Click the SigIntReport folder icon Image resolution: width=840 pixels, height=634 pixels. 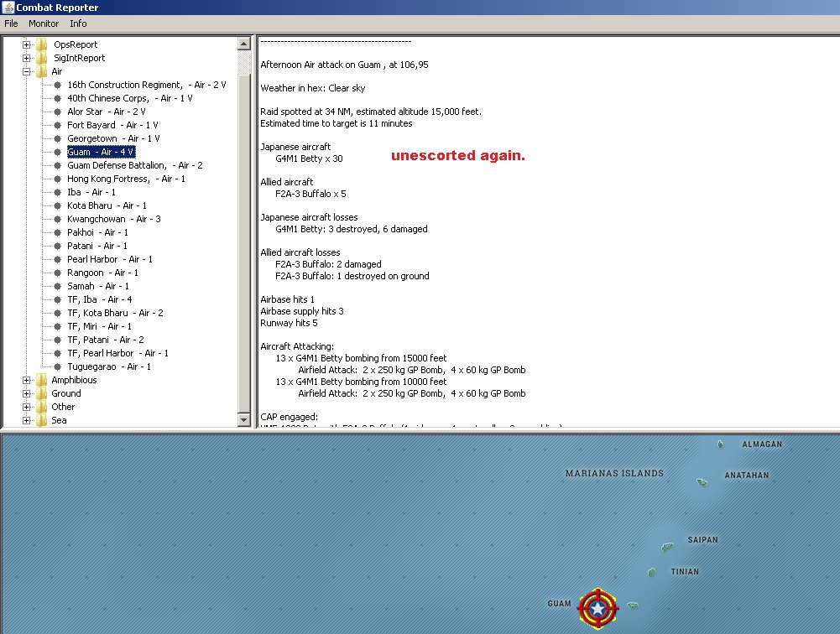[41, 58]
